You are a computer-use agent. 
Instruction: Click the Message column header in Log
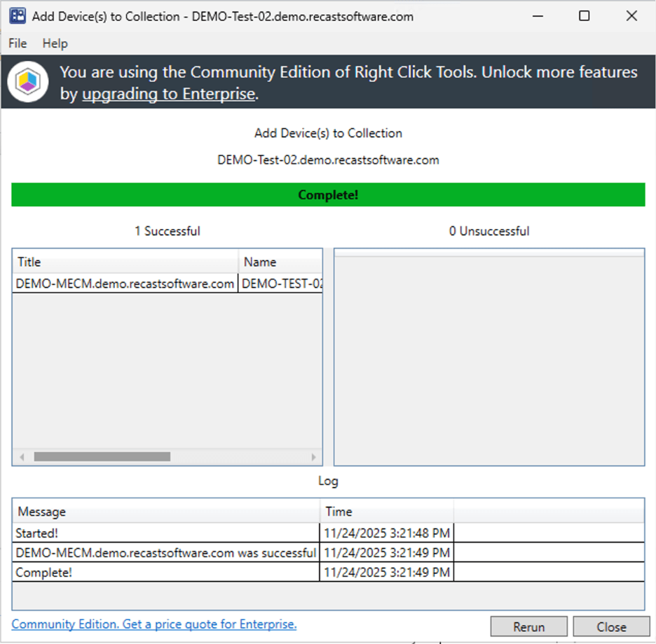tap(165, 512)
